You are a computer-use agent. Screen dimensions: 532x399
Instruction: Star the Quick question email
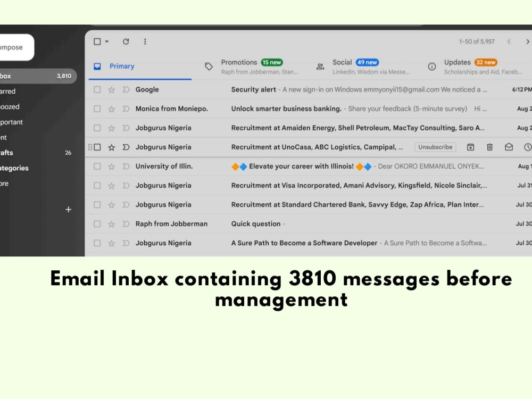click(x=111, y=224)
